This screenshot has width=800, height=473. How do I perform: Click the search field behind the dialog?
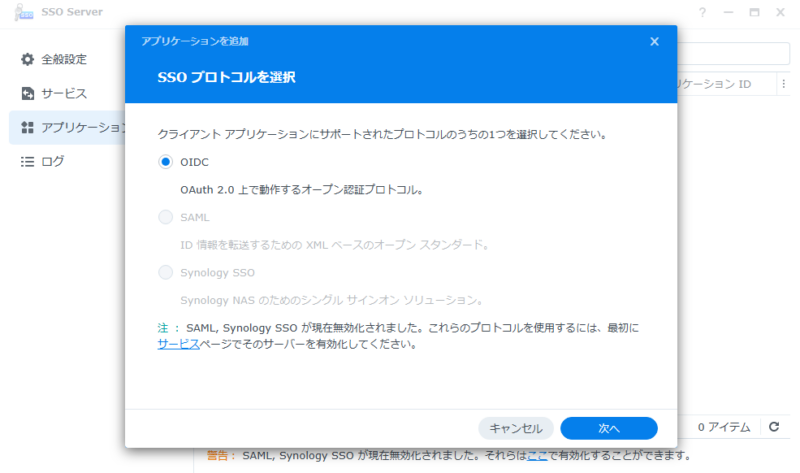[x=734, y=54]
